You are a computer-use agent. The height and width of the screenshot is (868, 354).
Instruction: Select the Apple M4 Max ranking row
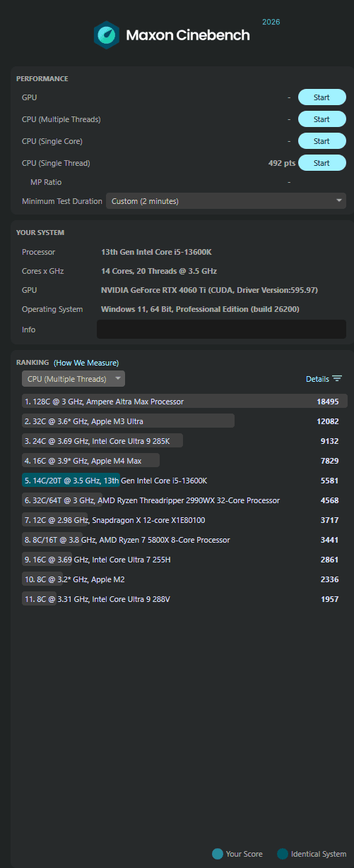[184, 461]
